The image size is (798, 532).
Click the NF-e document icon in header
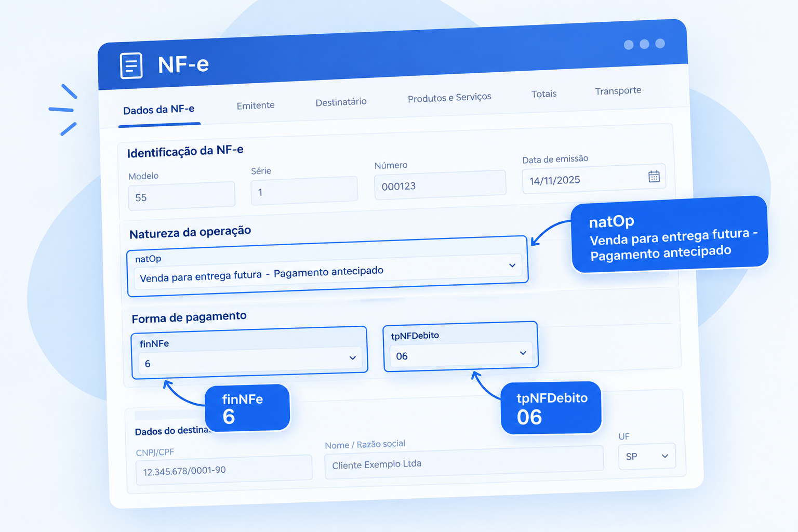131,65
